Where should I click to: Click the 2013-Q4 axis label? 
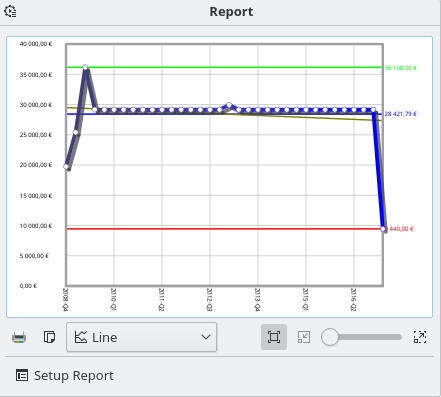257,299
